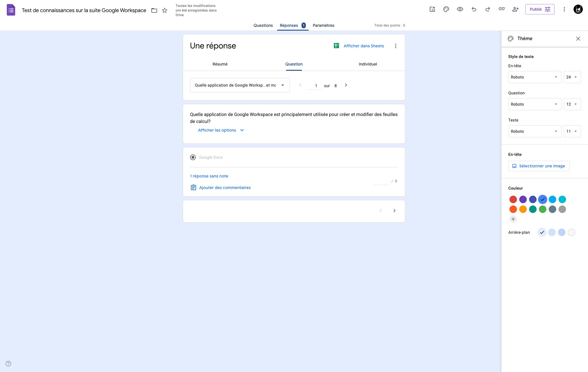Screen dimensions: 588x372
Task: Undo the last change
Action: (474, 9)
